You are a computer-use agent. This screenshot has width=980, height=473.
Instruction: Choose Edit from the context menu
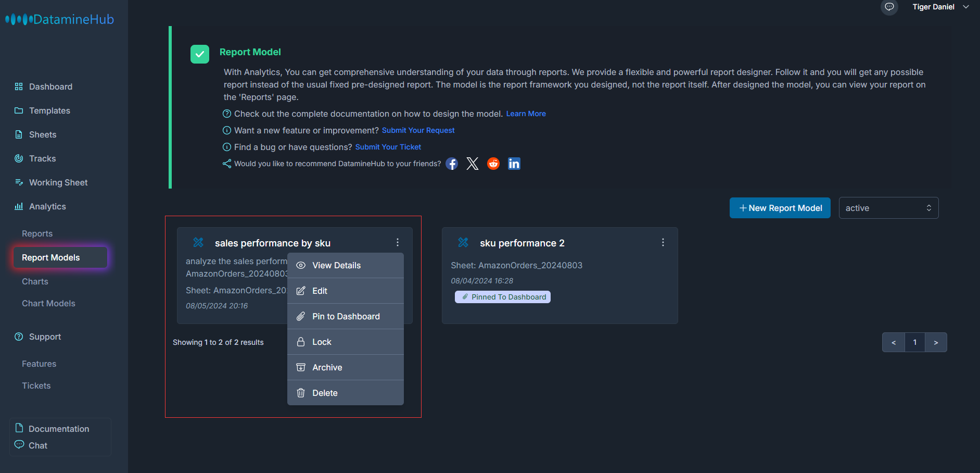pos(346,291)
